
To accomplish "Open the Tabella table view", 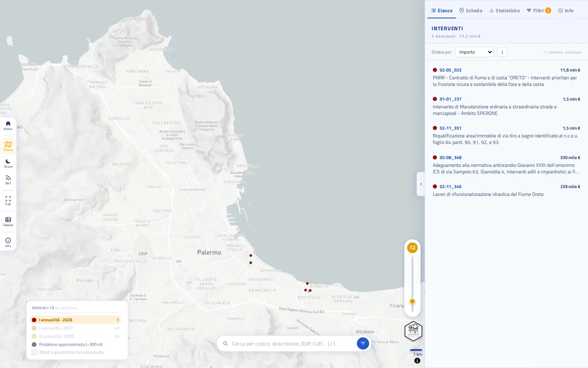I will tap(8, 221).
